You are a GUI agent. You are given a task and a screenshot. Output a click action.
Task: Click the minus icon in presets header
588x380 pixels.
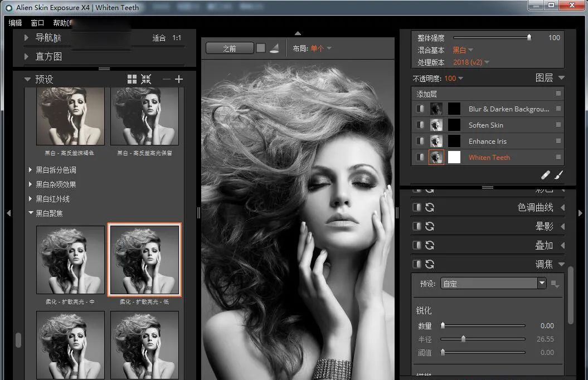[x=167, y=79]
